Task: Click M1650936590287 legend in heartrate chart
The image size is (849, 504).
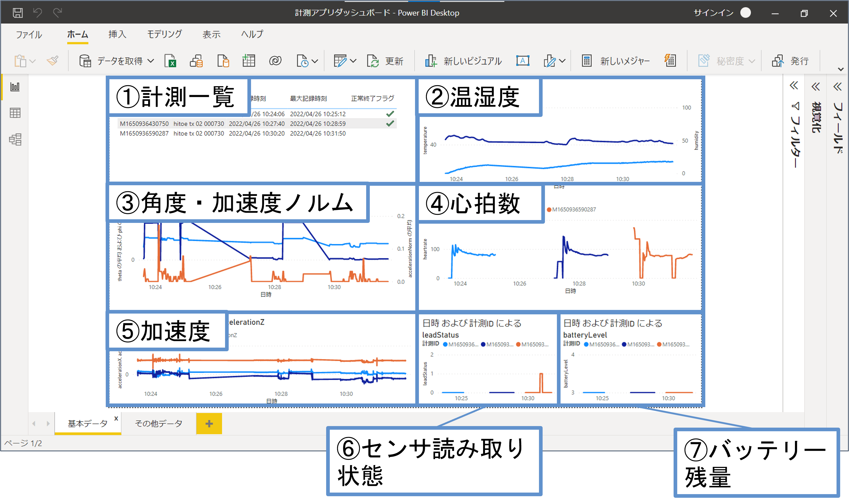Action: tap(571, 210)
